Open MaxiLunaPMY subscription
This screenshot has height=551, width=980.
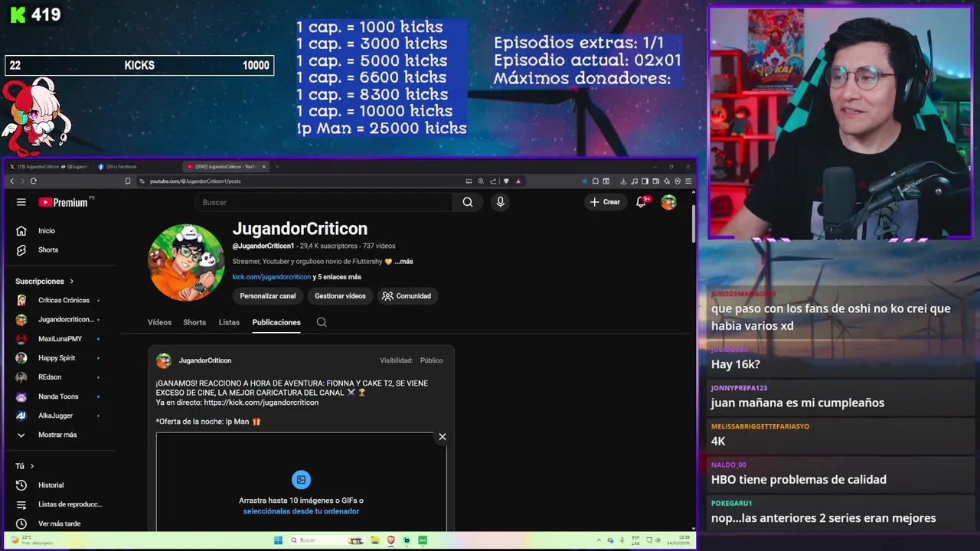(60, 339)
